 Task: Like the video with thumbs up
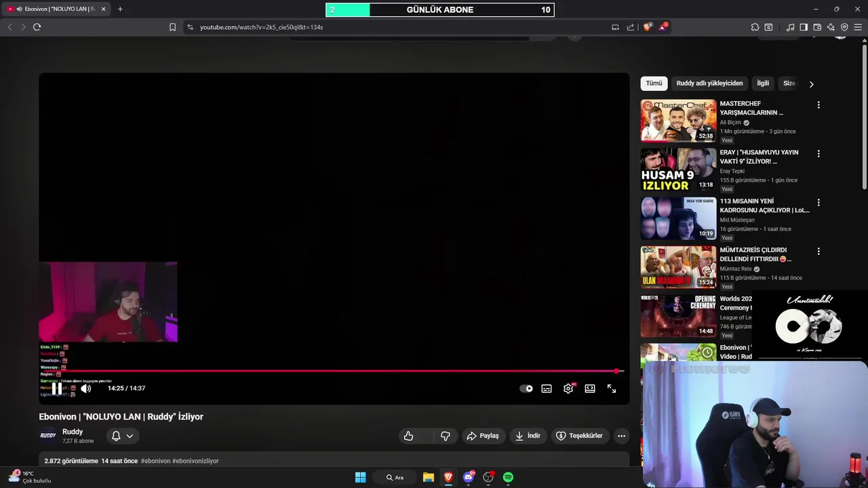[x=408, y=436]
